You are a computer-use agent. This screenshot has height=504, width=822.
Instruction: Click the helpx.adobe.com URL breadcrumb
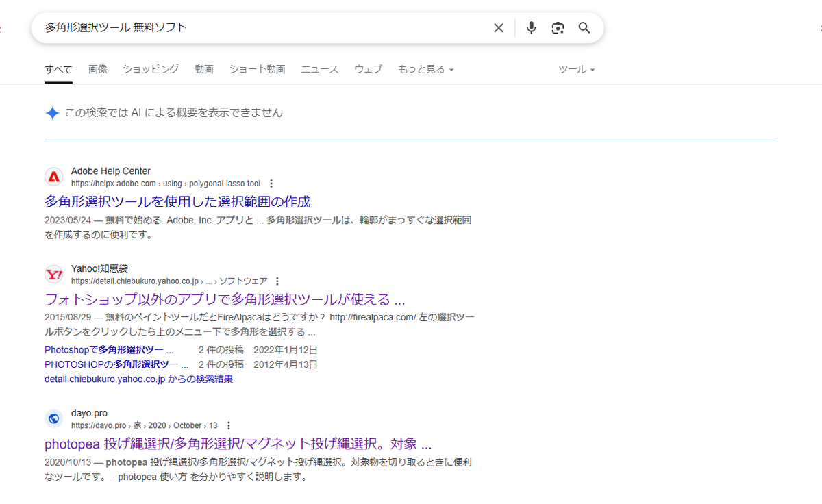click(x=166, y=184)
